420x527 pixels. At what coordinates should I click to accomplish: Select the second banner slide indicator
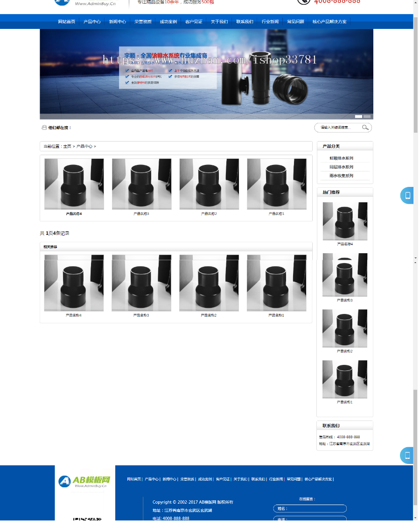pos(367,116)
